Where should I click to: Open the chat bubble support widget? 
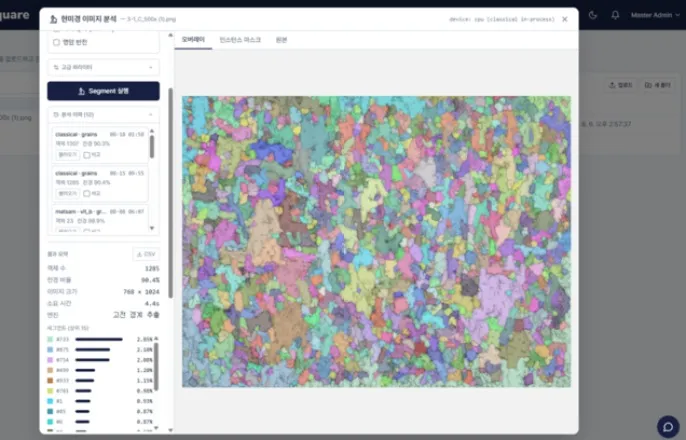tap(668, 426)
